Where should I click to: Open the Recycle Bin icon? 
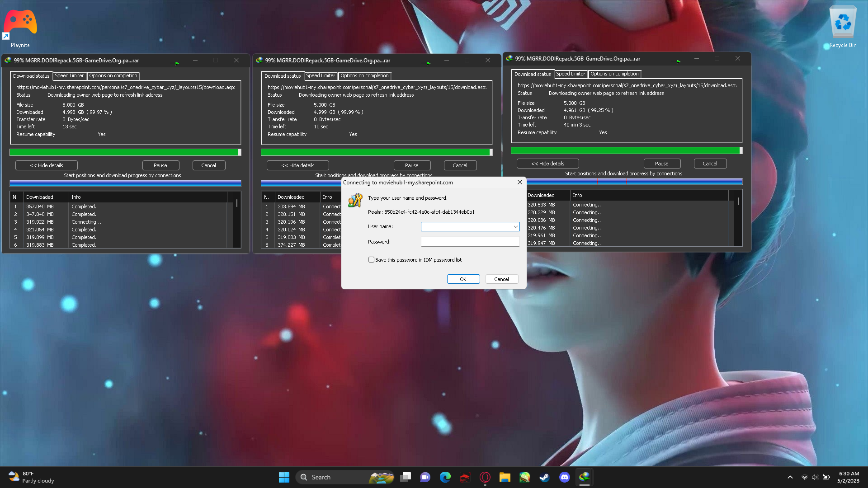click(x=843, y=26)
